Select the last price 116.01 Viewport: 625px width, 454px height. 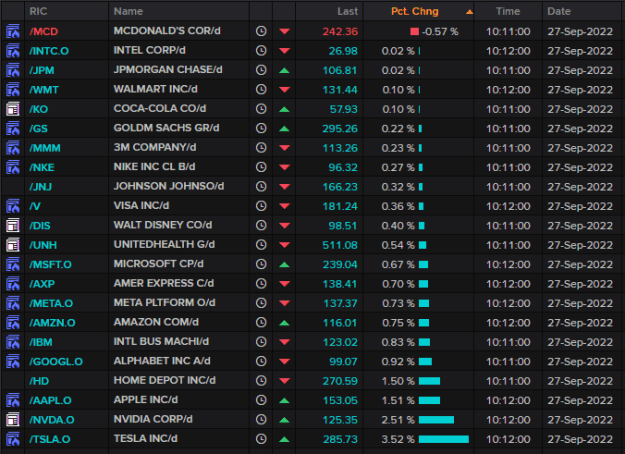coord(340,322)
